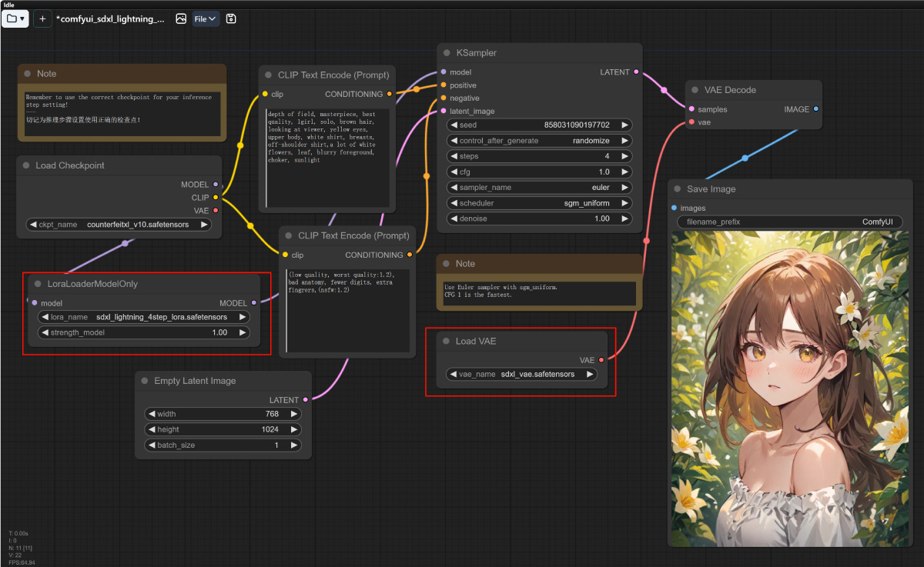Collapse the VAE Decode node via title dot

coord(695,90)
